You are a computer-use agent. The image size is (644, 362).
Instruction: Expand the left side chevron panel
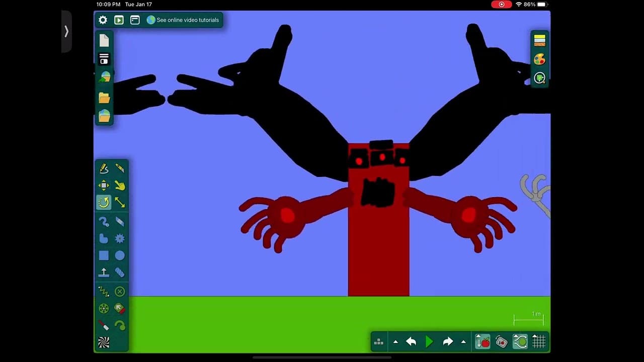click(66, 31)
